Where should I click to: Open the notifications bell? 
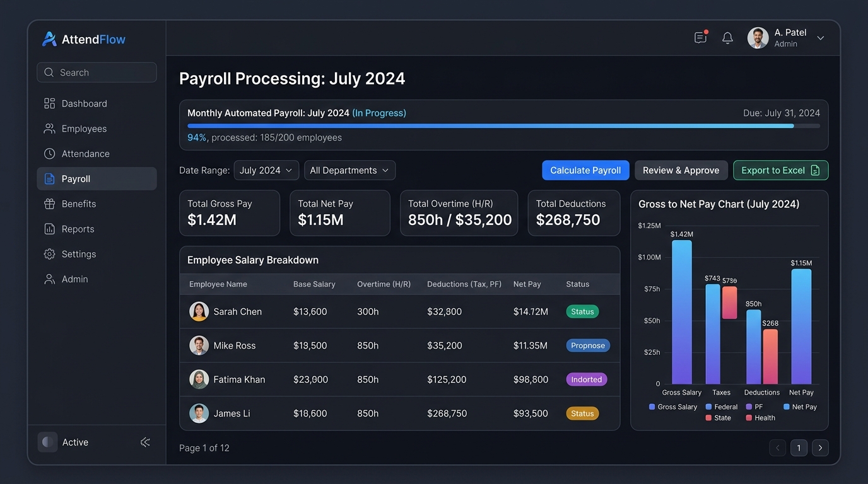(727, 38)
